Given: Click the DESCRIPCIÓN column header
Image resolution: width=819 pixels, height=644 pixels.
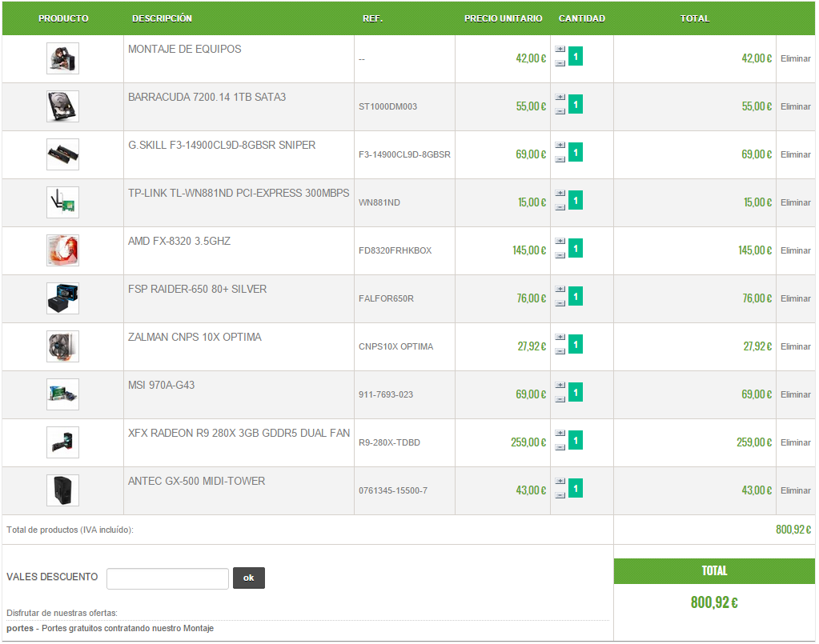Looking at the screenshot, I should coord(162,18).
